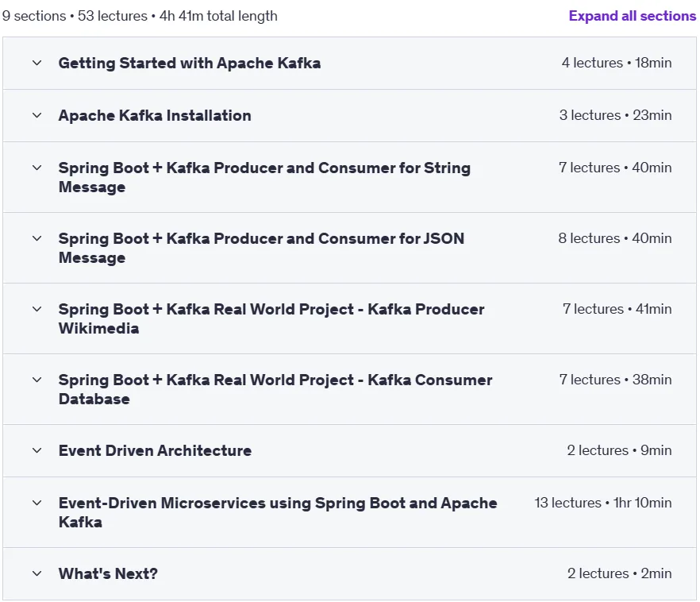Click '8 lectures • 40min' text
The image size is (700, 602).
pyautogui.click(x=615, y=238)
